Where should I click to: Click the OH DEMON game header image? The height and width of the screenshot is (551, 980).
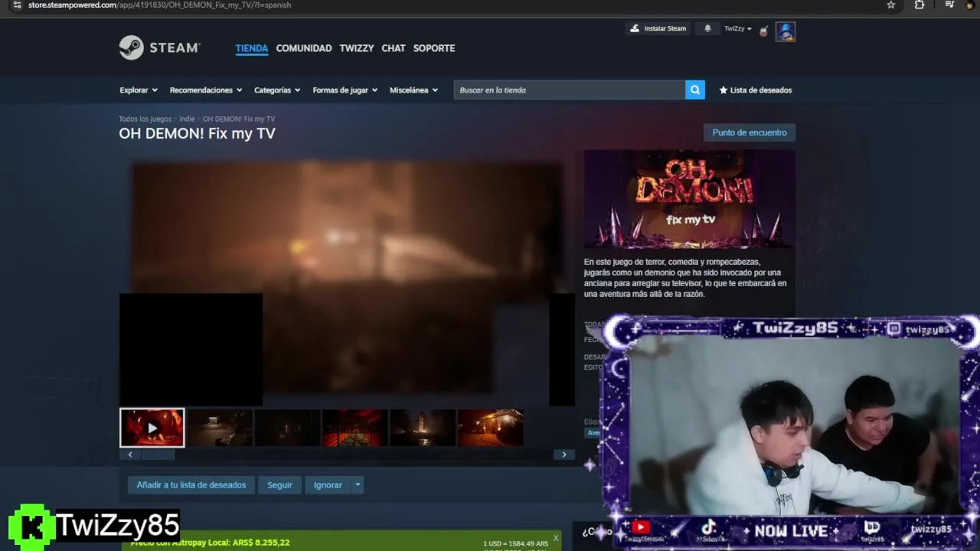click(x=689, y=199)
